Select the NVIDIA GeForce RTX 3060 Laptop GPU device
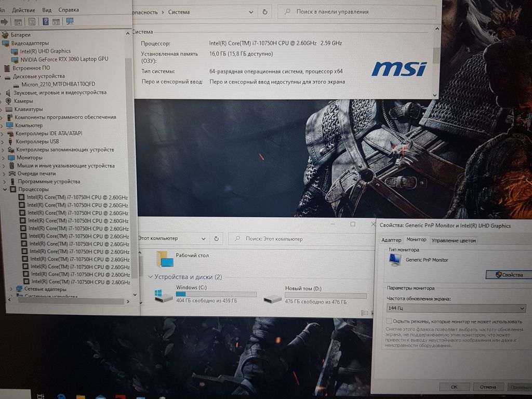Viewport: 532px width, 399px height. click(64, 59)
